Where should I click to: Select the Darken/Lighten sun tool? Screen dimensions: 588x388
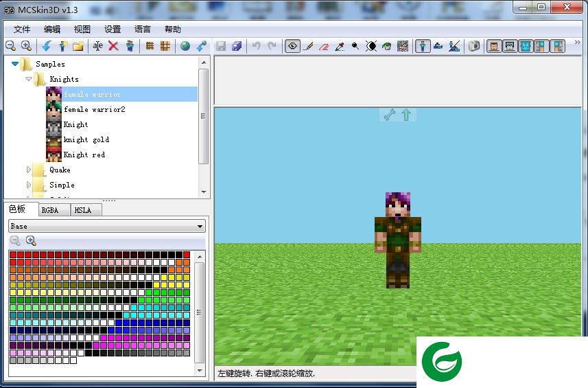tap(371, 46)
